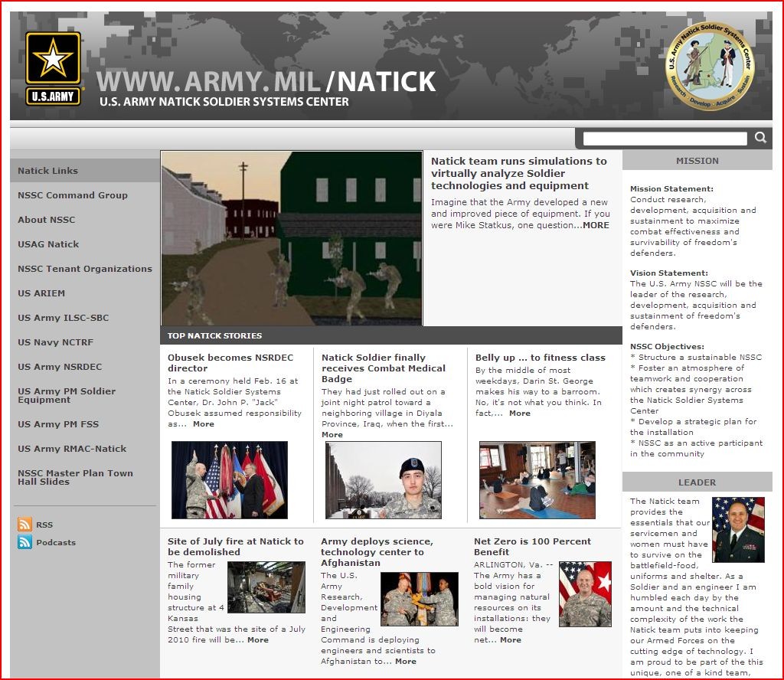Click the Natick Soldier Systems Center seal
784x680 pixels.
710,66
